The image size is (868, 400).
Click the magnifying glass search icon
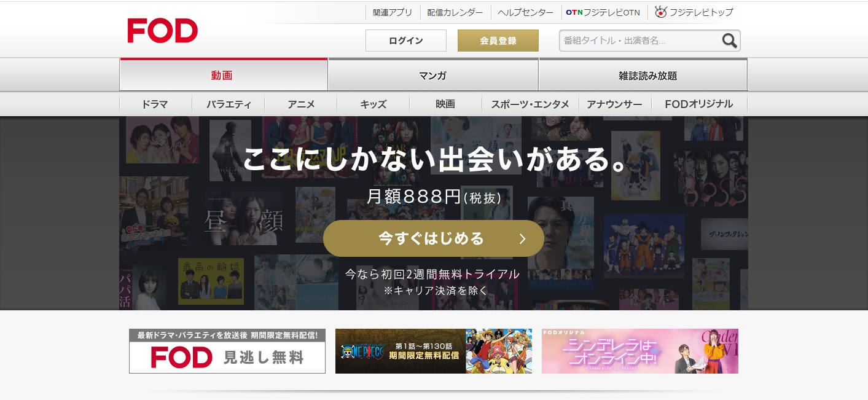[729, 41]
